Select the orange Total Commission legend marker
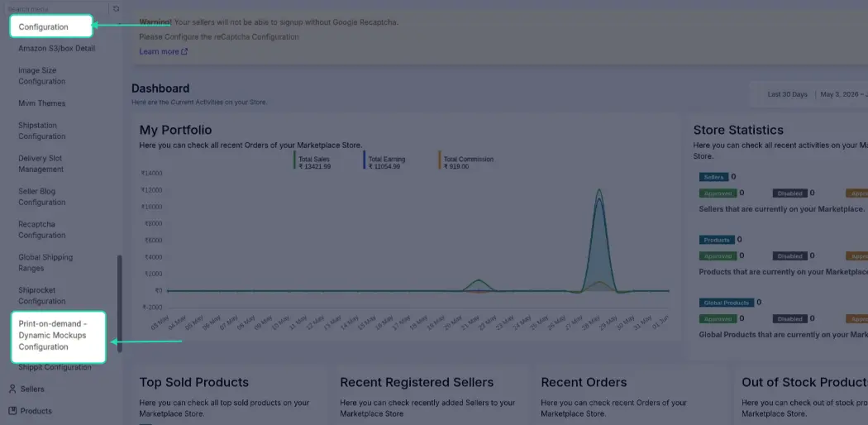868x425 pixels. coord(440,160)
